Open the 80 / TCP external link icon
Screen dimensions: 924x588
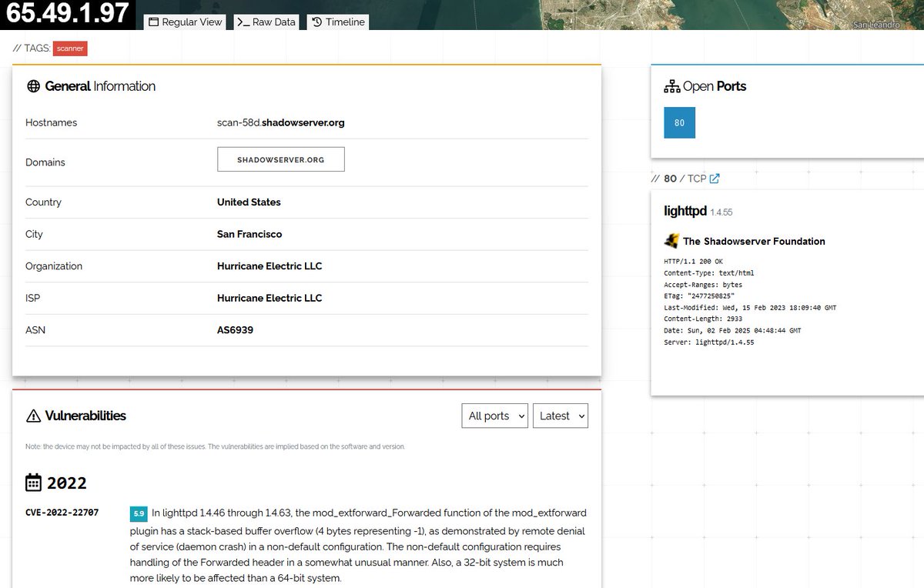coord(715,179)
